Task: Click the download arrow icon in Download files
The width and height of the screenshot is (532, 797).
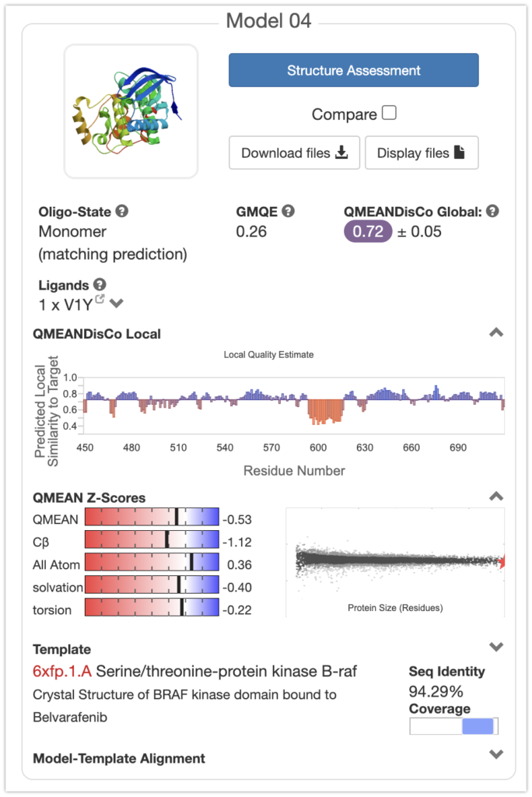Action: tap(341, 153)
